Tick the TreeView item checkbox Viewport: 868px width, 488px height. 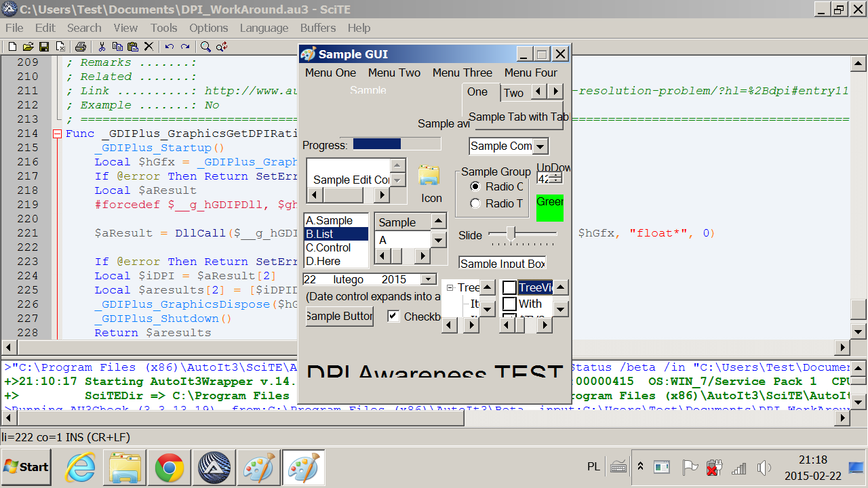[x=509, y=288]
